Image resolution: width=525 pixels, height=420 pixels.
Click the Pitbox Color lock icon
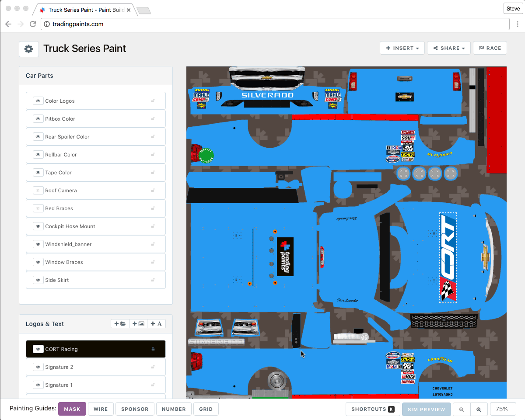pyautogui.click(x=153, y=119)
